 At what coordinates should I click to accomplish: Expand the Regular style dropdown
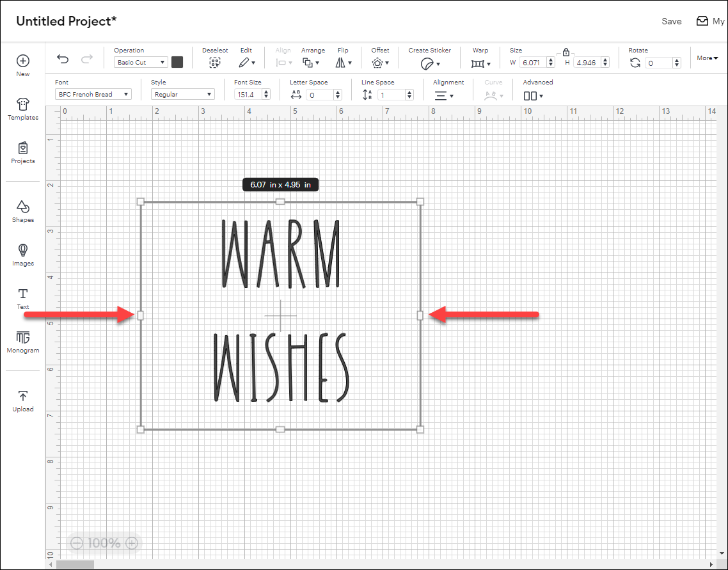click(x=182, y=93)
